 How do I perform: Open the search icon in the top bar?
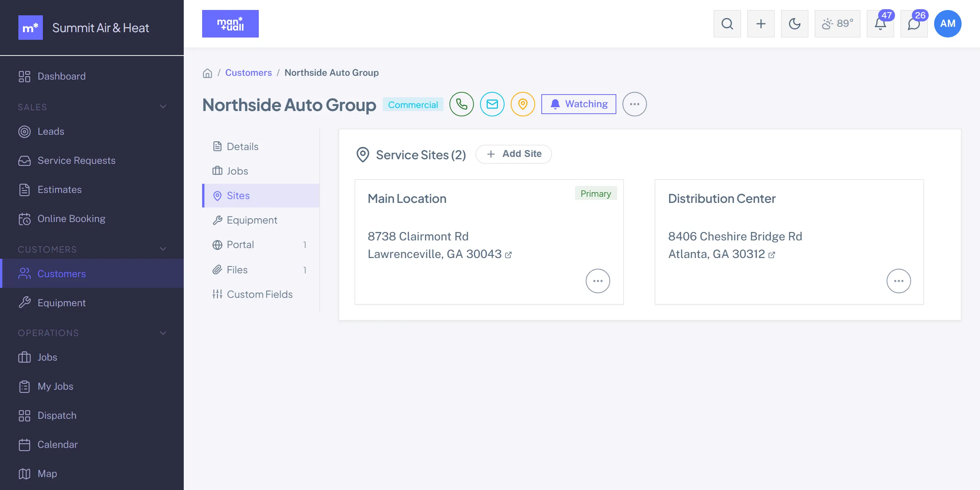click(727, 24)
